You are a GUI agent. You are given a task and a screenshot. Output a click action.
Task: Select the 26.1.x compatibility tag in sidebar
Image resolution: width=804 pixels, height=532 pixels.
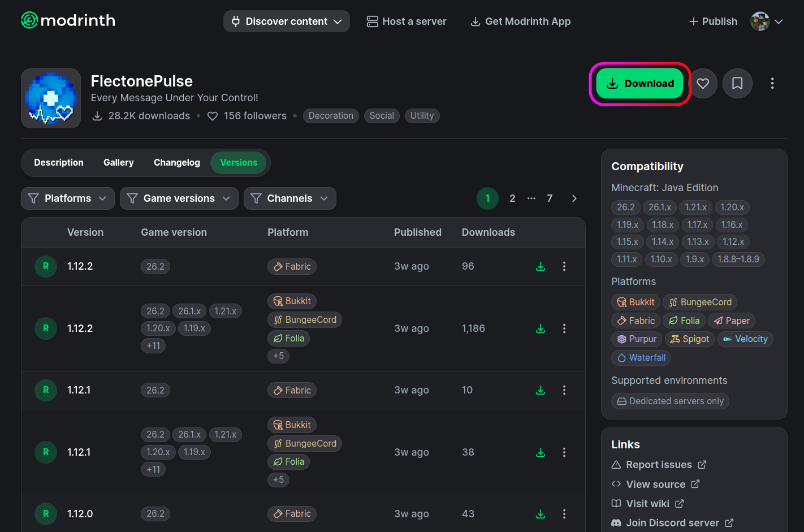pos(660,207)
